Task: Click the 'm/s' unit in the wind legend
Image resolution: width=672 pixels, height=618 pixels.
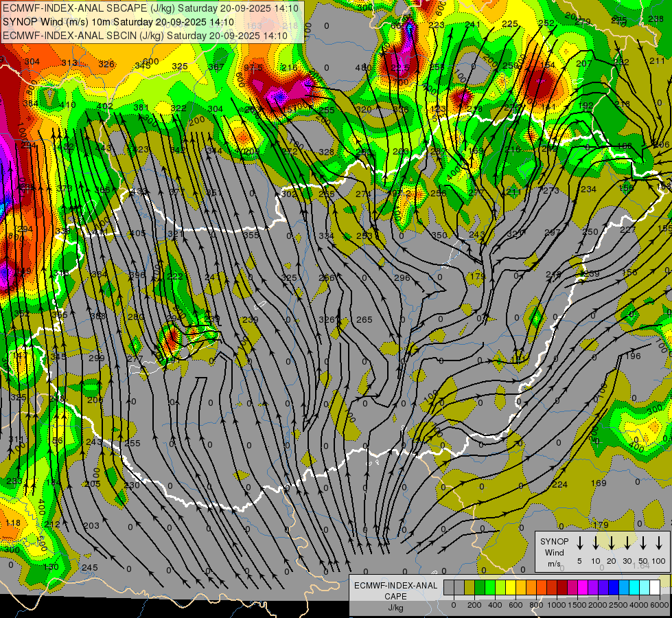Action: point(554,564)
